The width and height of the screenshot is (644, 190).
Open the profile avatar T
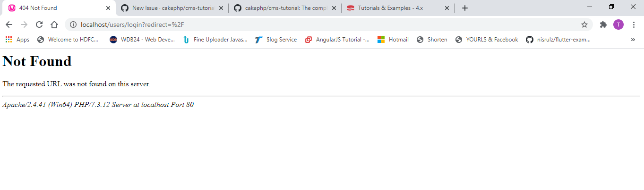pyautogui.click(x=618, y=25)
